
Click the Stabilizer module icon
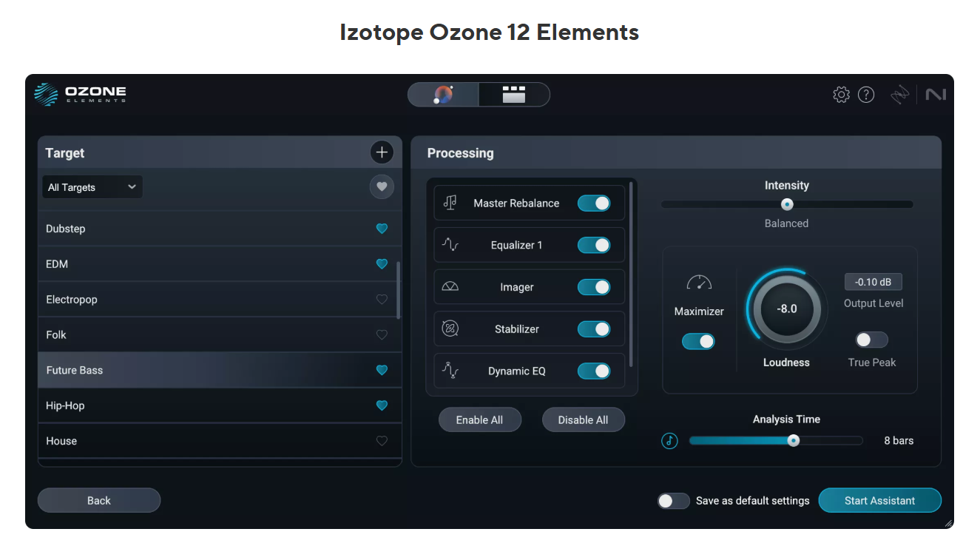point(450,329)
